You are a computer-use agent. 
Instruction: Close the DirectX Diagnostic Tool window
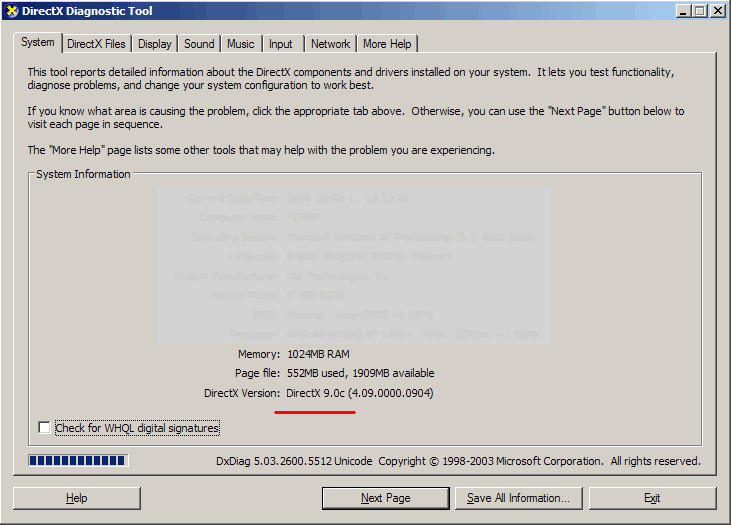coord(717,11)
